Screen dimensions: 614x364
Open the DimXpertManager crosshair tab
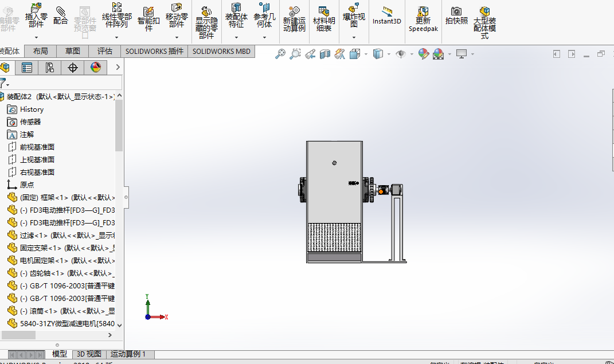click(x=72, y=67)
